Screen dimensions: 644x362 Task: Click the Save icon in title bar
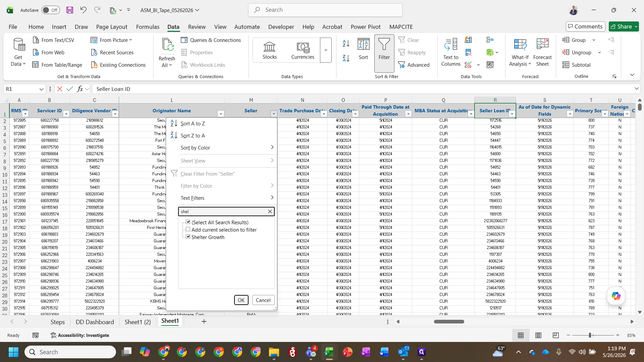coord(69,10)
